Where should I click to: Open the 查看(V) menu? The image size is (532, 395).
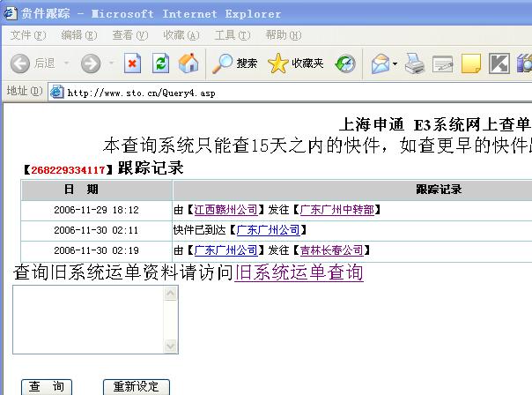click(130, 35)
